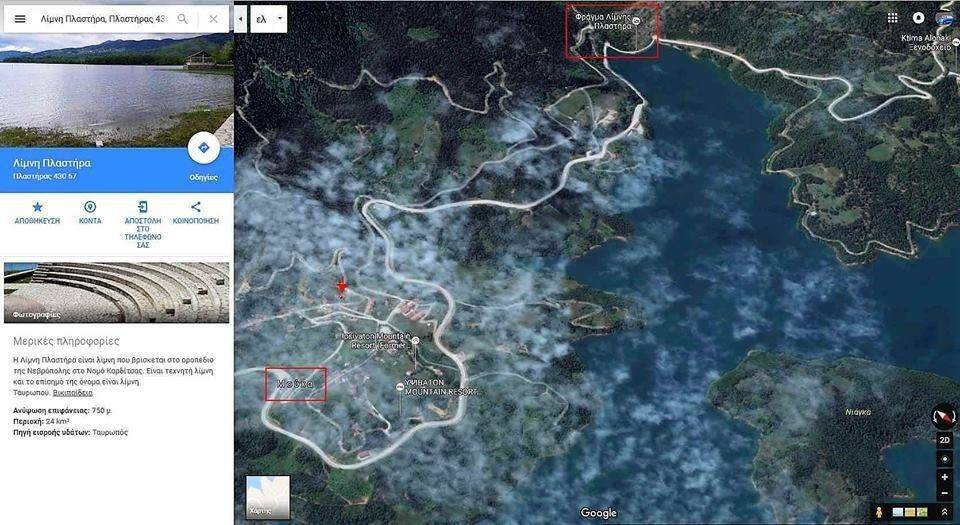Open Google notifications bell
This screenshot has width=960, height=525.
pyautogui.click(x=919, y=18)
